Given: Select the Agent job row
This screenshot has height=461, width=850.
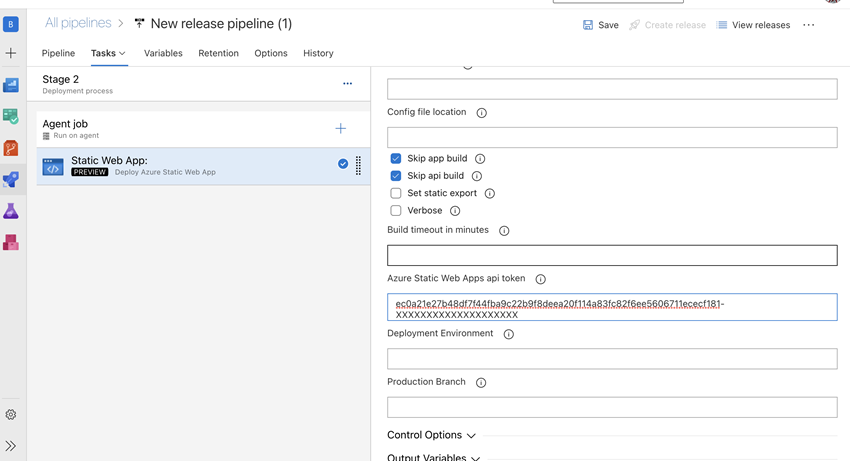Looking at the screenshot, I should click(x=203, y=129).
